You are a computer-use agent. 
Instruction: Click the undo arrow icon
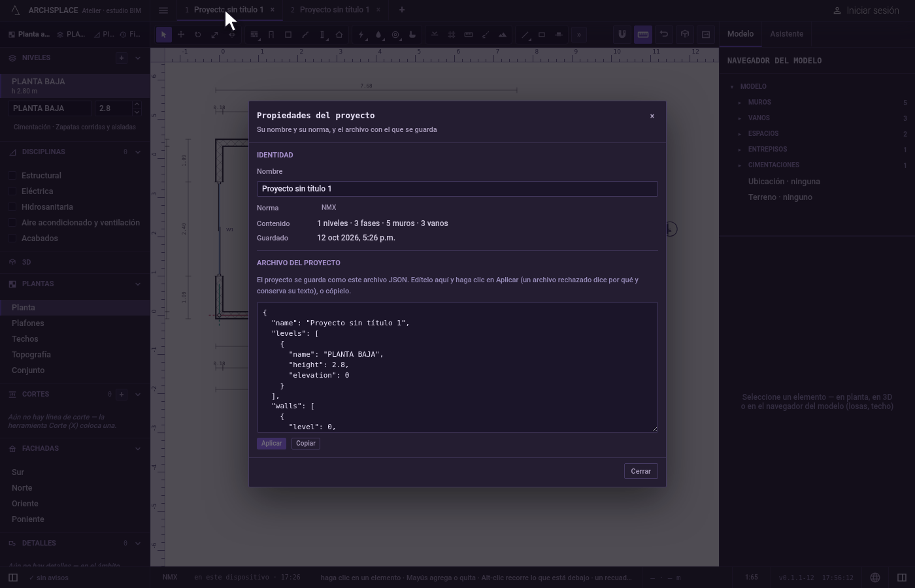click(664, 35)
